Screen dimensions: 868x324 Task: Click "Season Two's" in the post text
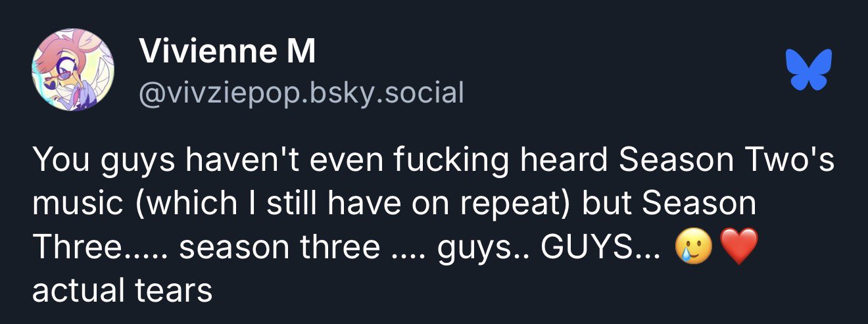[x=727, y=161]
